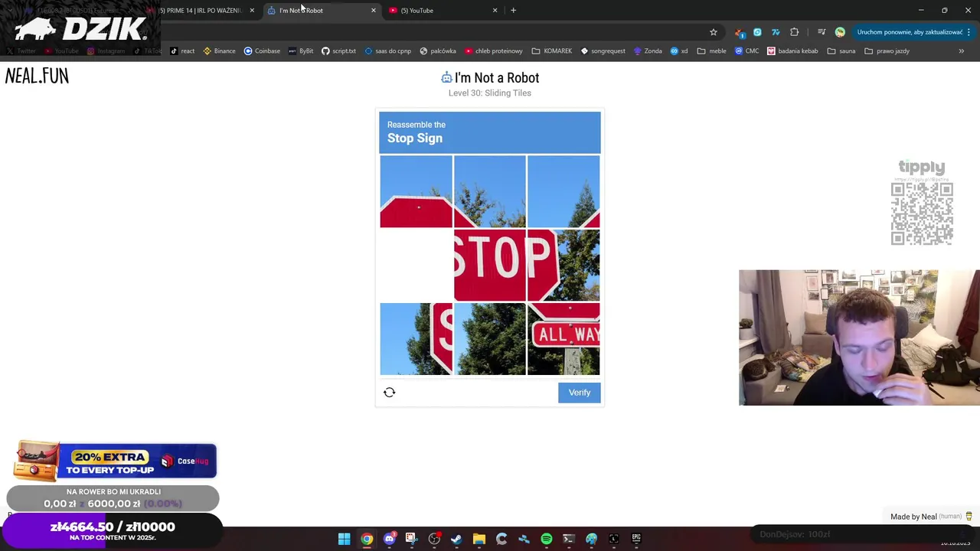Open the chleb proteinowy bookmark
Viewport: 980px width, 551px height.
coord(494,51)
